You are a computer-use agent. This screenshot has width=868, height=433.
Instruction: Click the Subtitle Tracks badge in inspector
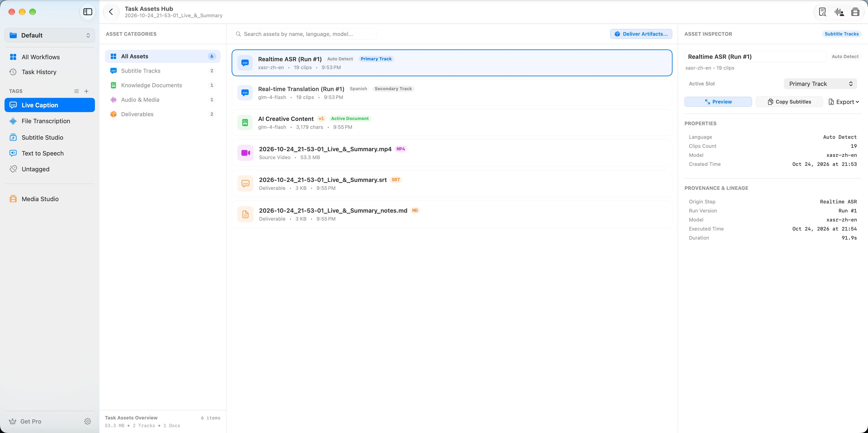point(841,34)
